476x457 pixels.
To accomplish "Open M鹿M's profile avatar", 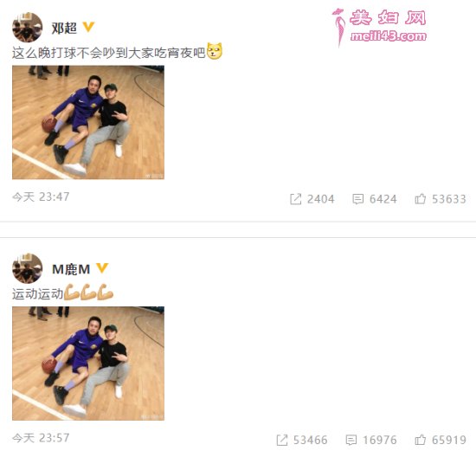I will point(28,268).
